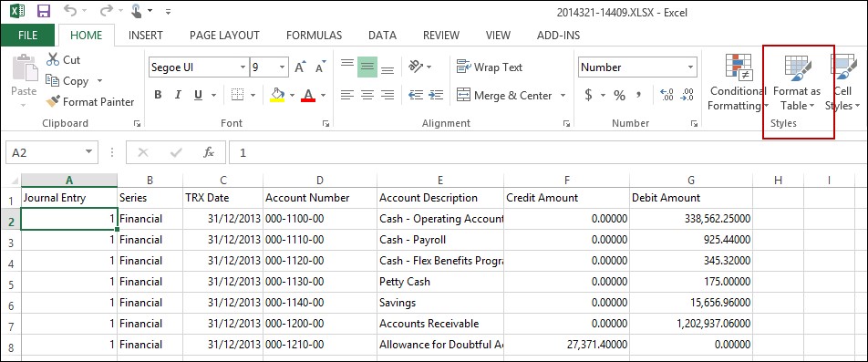Toggle italic formatting
The height and width of the screenshot is (362, 868).
tap(178, 95)
